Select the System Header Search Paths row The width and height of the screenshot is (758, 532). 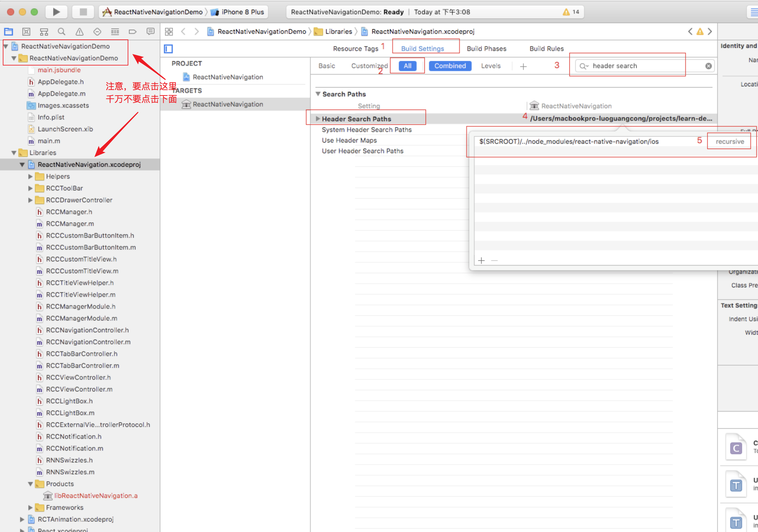367,130
